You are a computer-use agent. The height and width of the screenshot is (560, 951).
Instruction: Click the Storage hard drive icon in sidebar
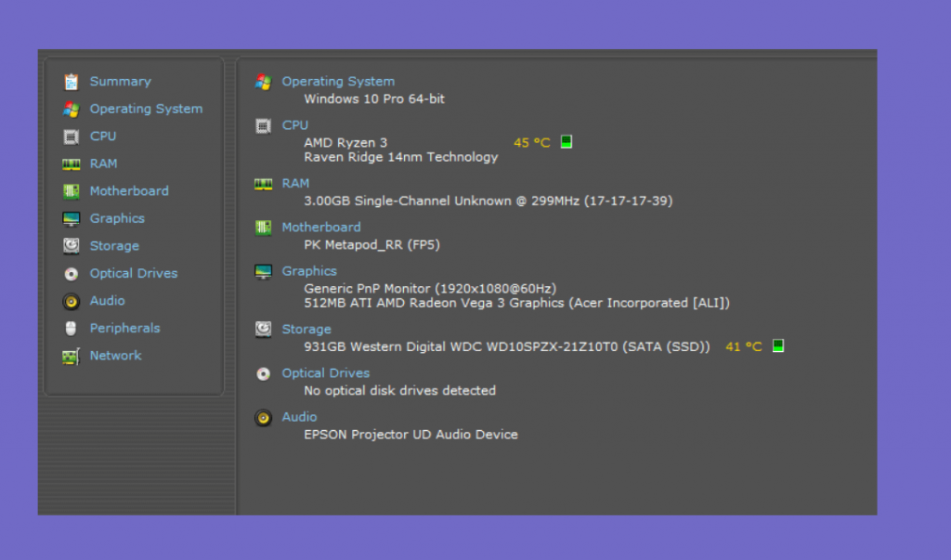[x=71, y=246]
